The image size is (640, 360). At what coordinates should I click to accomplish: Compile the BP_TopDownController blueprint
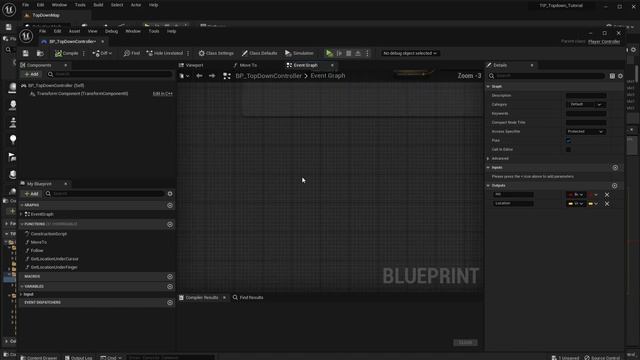(x=67, y=53)
